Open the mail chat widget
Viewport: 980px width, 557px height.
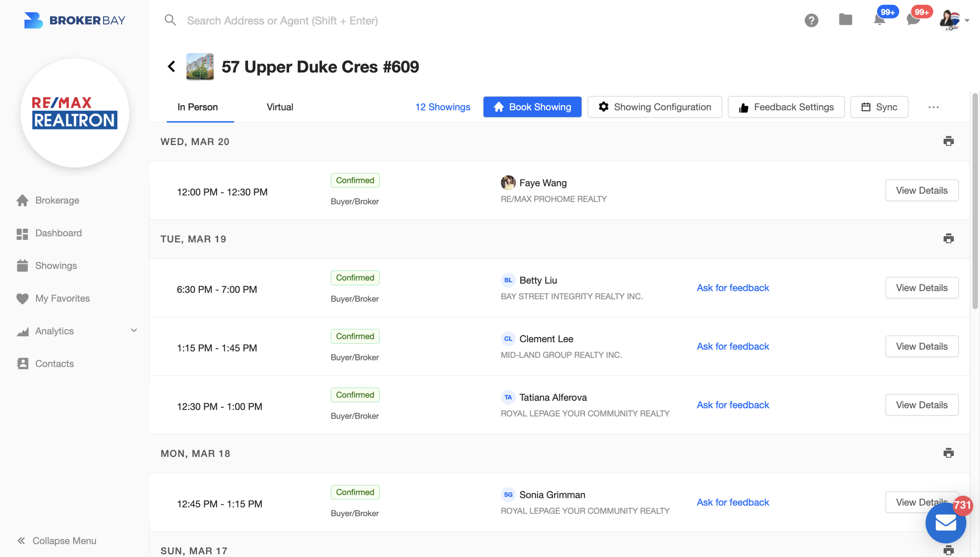click(945, 522)
